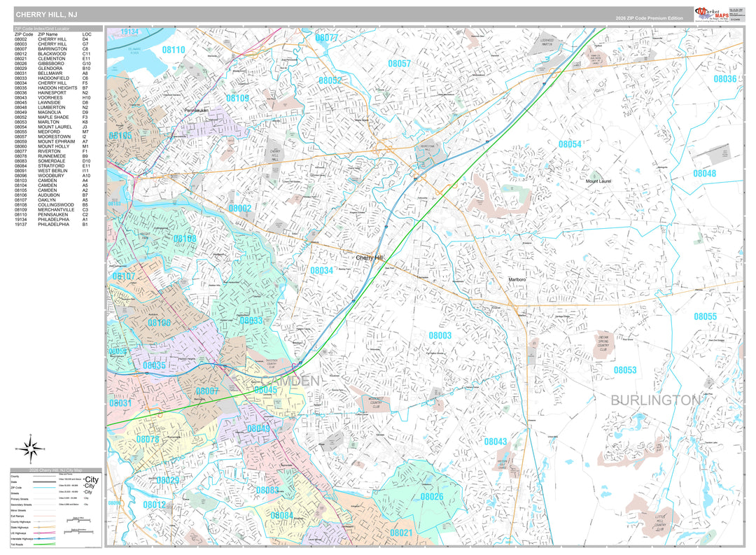Click the 08002 ZIP label on the map
Screen dimensions: 756x555
(240, 209)
